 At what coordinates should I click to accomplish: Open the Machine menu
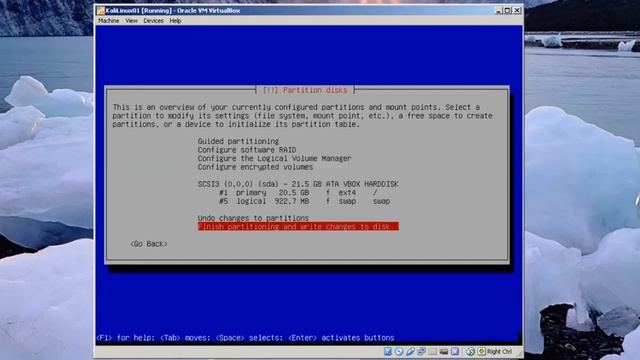108,21
